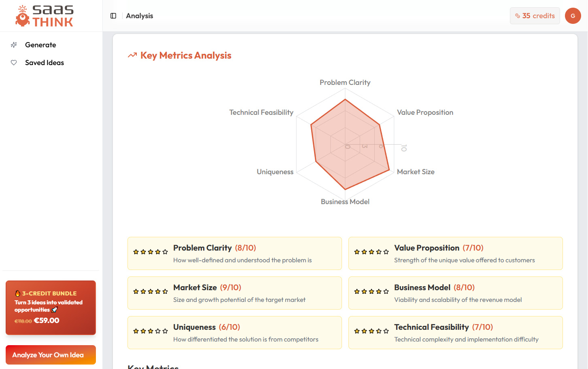Click the star rating beside Technical Feasibility
Viewport: 588px width, 369px height.
371,331
